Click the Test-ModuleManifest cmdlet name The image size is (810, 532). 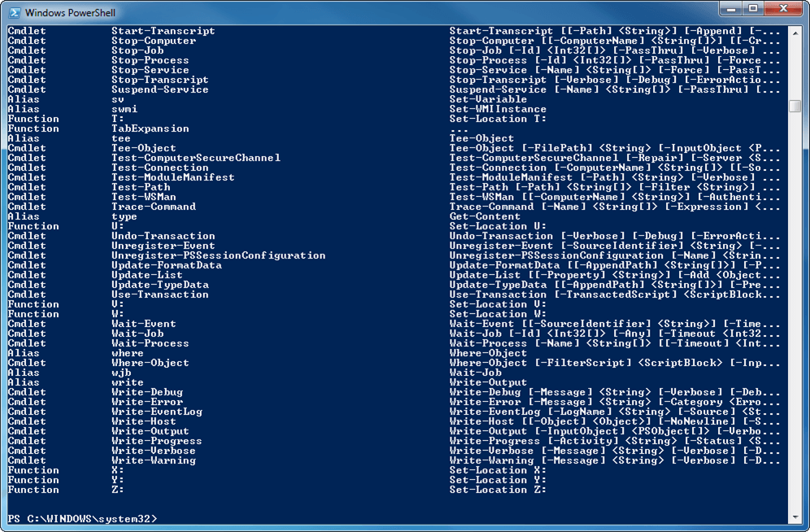coord(172,177)
